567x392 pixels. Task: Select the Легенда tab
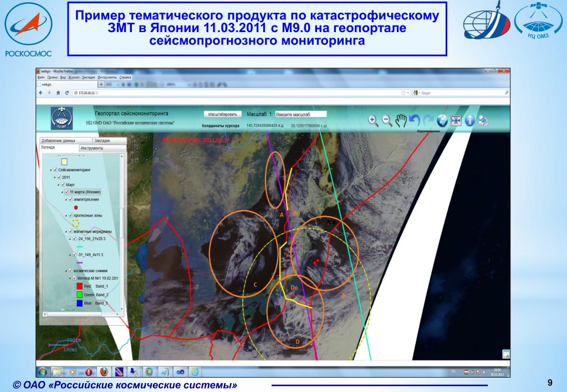(59, 148)
